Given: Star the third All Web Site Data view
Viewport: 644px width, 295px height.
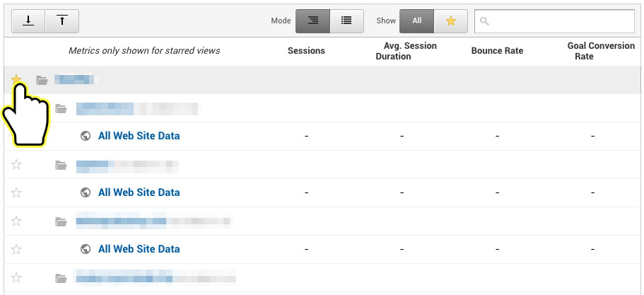Looking at the screenshot, I should point(17,249).
